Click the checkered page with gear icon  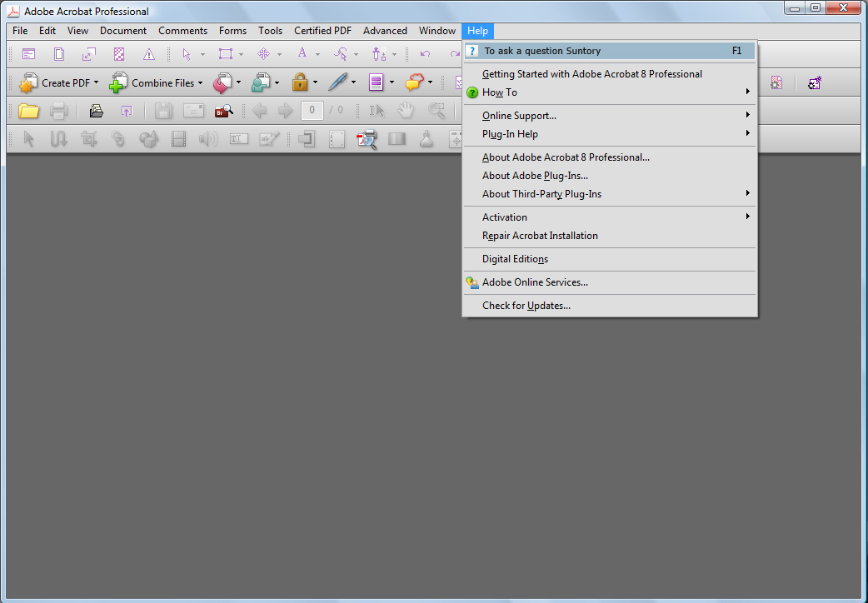click(x=776, y=83)
